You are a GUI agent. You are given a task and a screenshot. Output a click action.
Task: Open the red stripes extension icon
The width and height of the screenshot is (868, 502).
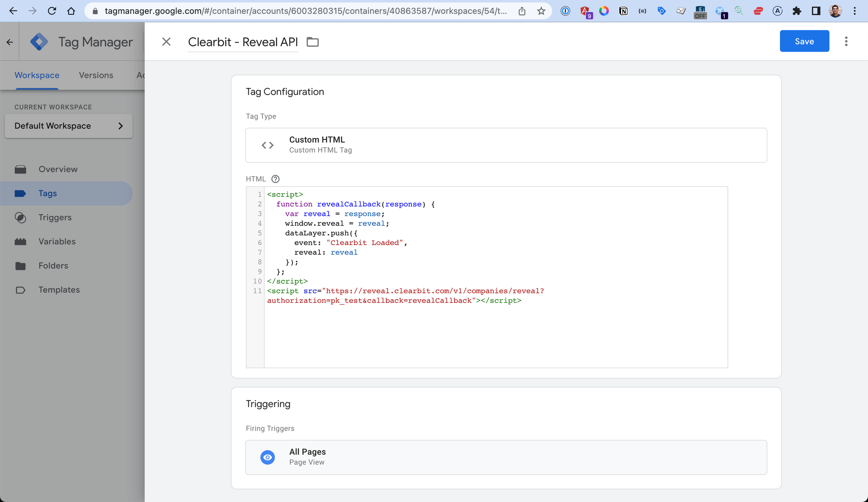758,11
